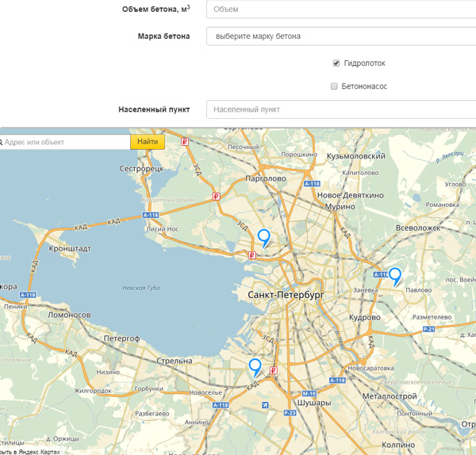Click the Стрельна label on the map

pos(175,361)
